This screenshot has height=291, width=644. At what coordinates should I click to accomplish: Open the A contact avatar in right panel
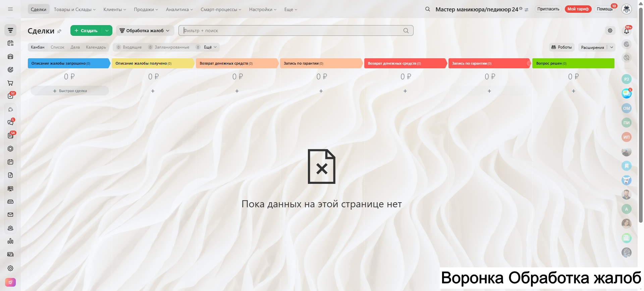pyautogui.click(x=627, y=209)
